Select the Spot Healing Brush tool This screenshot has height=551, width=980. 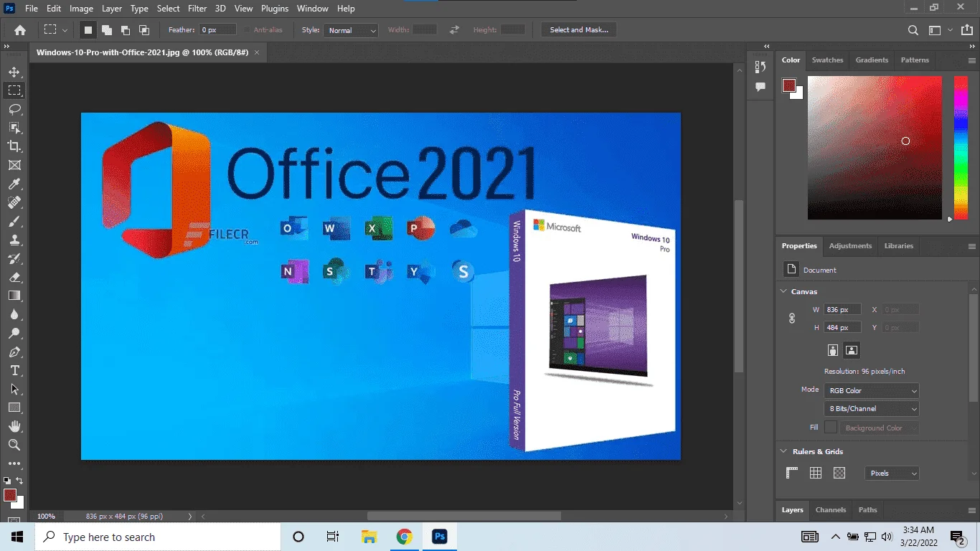pyautogui.click(x=14, y=202)
